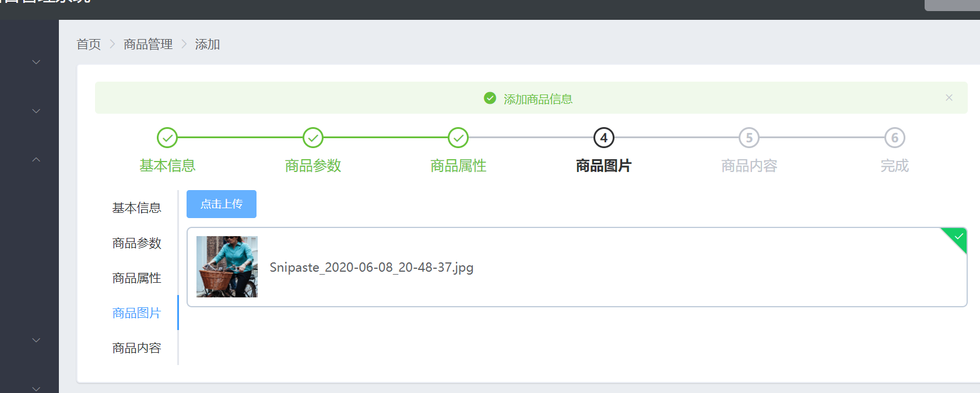
Task: Click the green check icon in success banner
Action: pyautogui.click(x=490, y=98)
